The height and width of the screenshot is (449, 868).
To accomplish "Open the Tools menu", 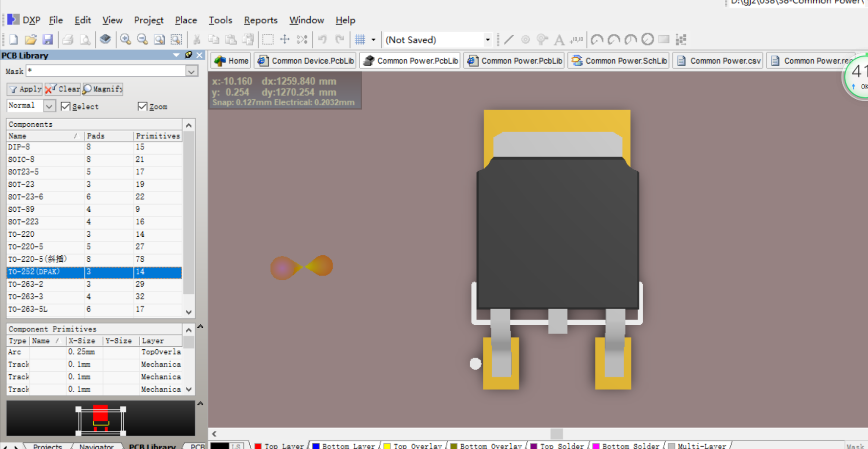I will pos(220,20).
